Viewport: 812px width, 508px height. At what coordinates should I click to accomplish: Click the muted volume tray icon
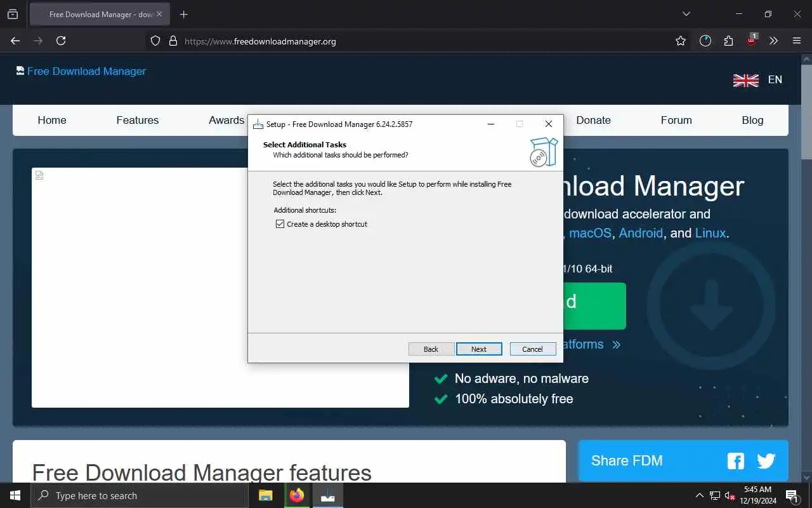click(730, 495)
